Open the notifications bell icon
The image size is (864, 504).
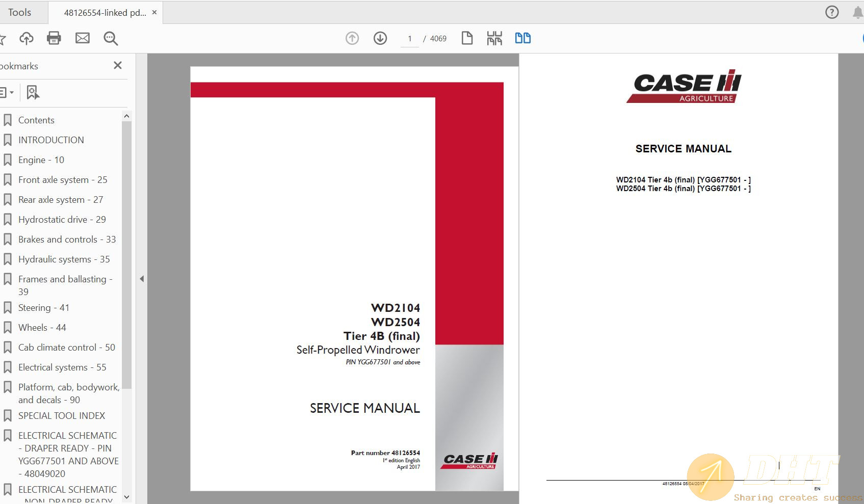pos(858,12)
